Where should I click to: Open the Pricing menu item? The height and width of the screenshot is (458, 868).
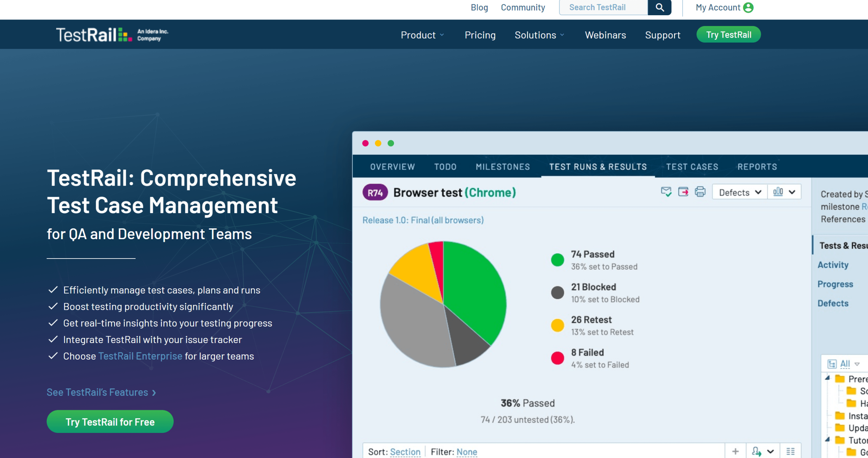point(480,35)
